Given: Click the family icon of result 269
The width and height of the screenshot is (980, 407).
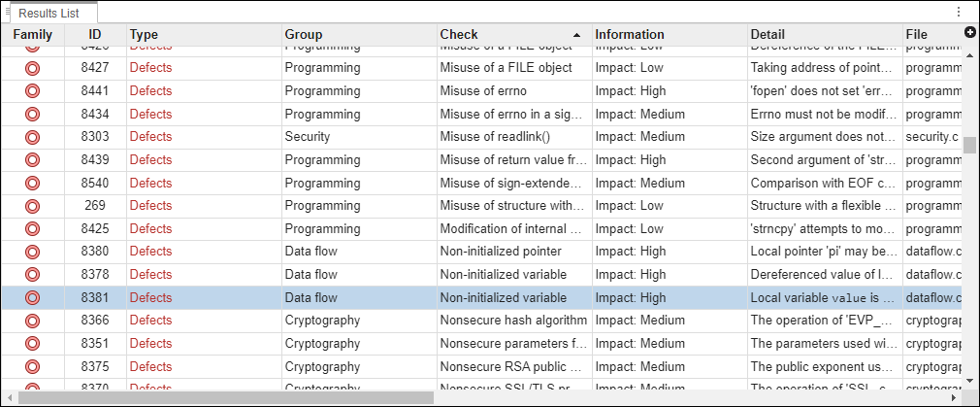Looking at the screenshot, I should point(32,206).
